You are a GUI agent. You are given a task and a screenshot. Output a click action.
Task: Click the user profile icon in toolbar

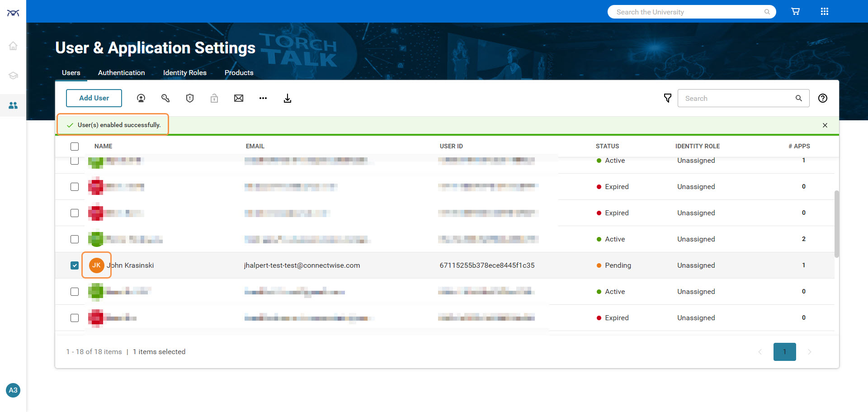tap(141, 98)
